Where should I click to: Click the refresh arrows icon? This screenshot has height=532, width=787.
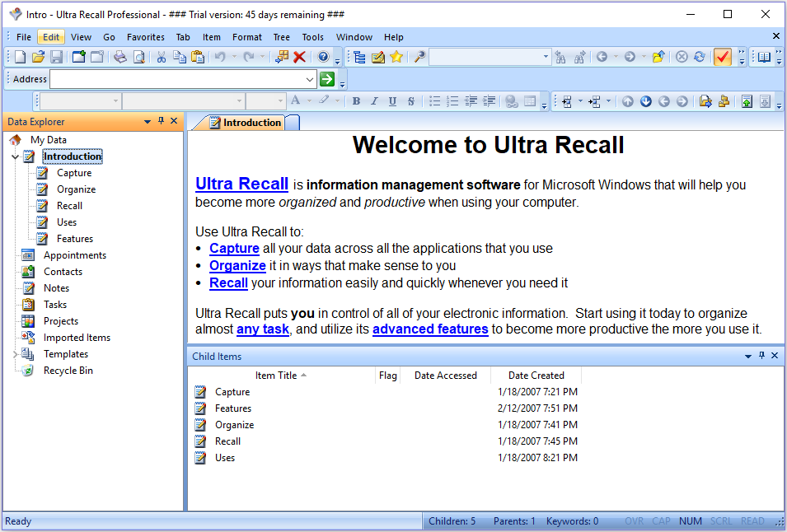699,57
